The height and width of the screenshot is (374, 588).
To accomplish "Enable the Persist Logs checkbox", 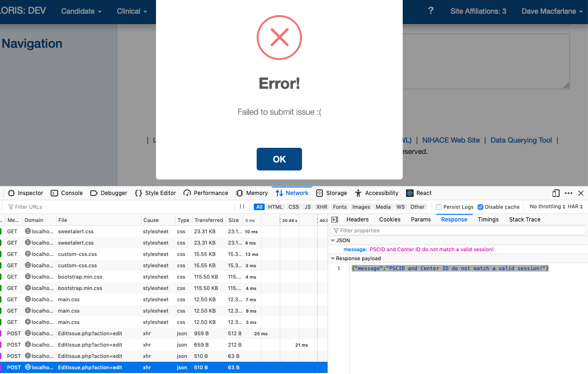I will tap(439, 207).
